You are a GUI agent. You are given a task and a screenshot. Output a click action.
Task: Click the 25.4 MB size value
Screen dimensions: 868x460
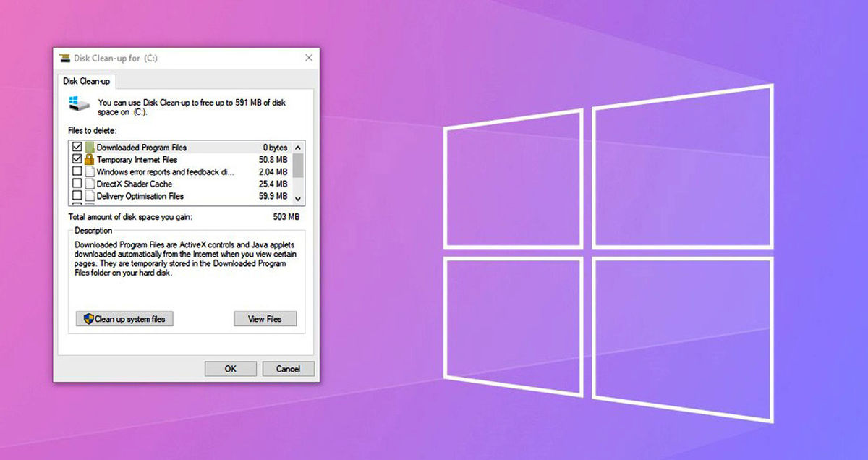(x=273, y=184)
